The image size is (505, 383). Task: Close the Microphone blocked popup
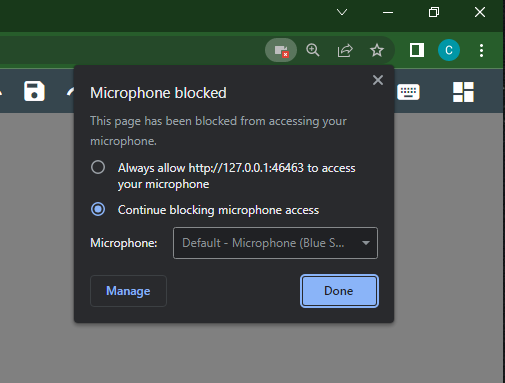[x=378, y=80]
